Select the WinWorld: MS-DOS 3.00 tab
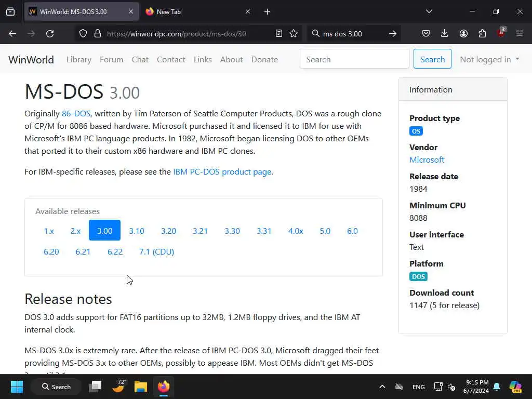532x399 pixels. 82,12
